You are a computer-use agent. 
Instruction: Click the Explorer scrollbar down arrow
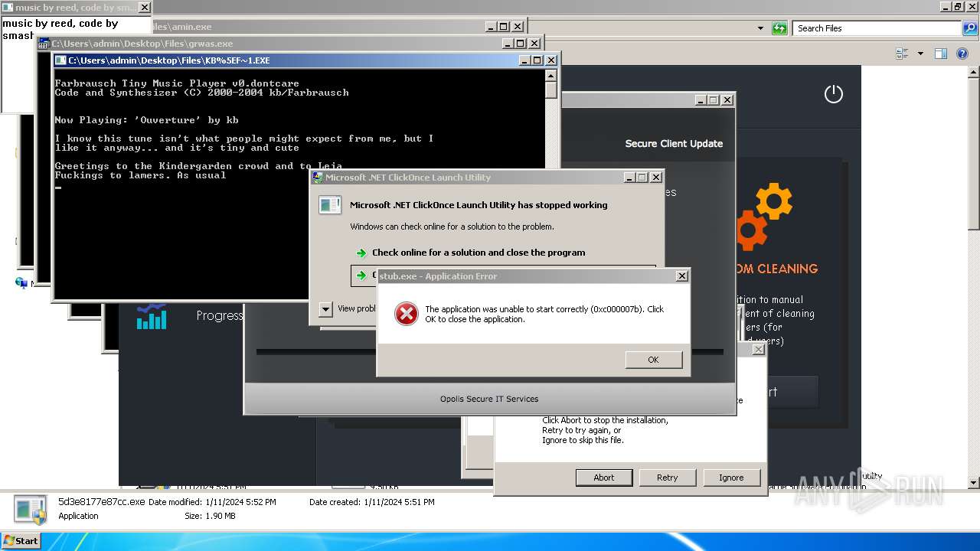[x=974, y=483]
